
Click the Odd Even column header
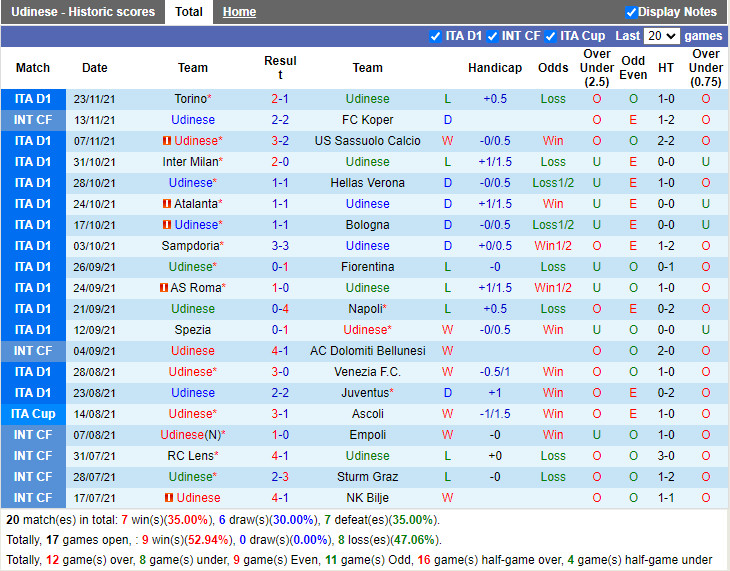pyautogui.click(x=633, y=68)
